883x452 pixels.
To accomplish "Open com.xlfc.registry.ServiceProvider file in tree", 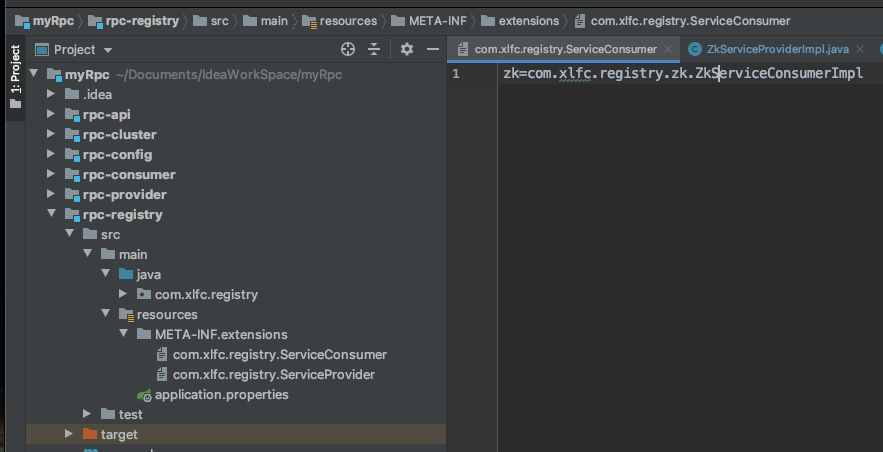I will (x=274, y=374).
